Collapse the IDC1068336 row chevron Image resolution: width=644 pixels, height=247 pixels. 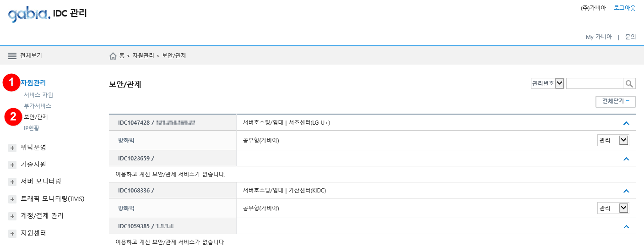tap(627, 191)
